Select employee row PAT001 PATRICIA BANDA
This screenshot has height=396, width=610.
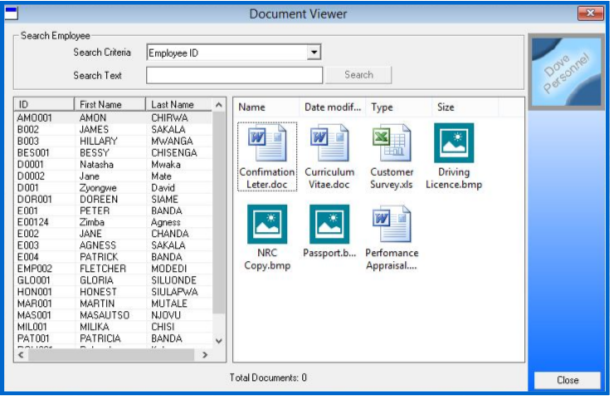tap(114, 338)
